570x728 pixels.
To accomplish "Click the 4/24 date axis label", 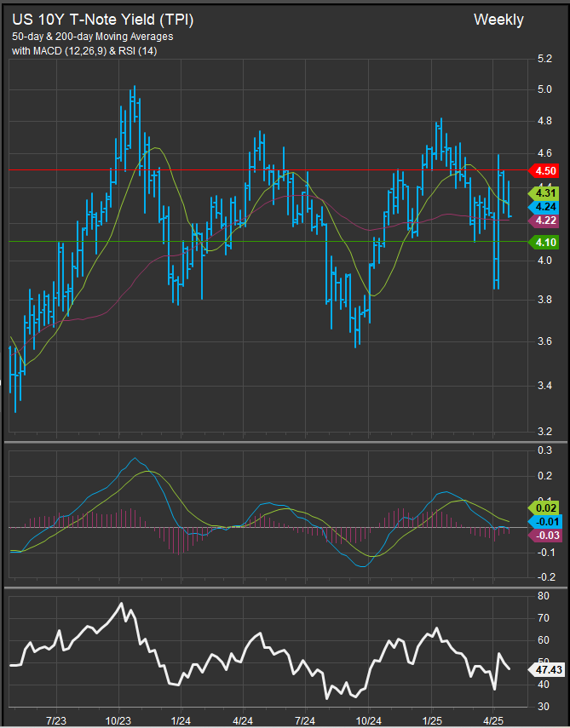I will tap(244, 719).
